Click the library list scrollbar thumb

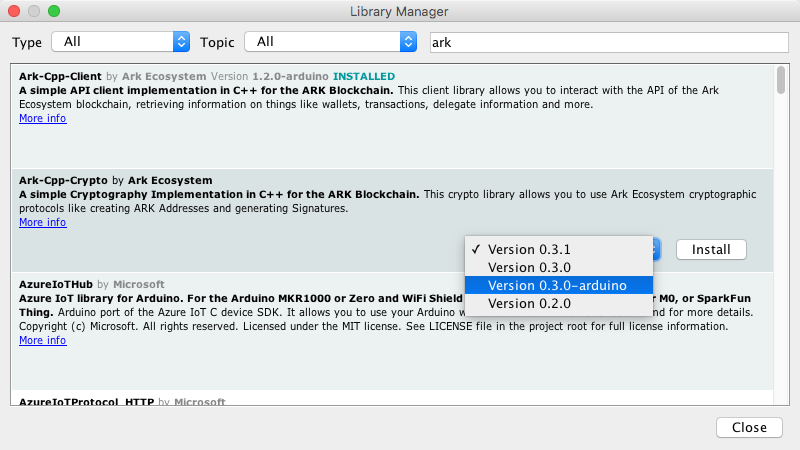pos(780,80)
